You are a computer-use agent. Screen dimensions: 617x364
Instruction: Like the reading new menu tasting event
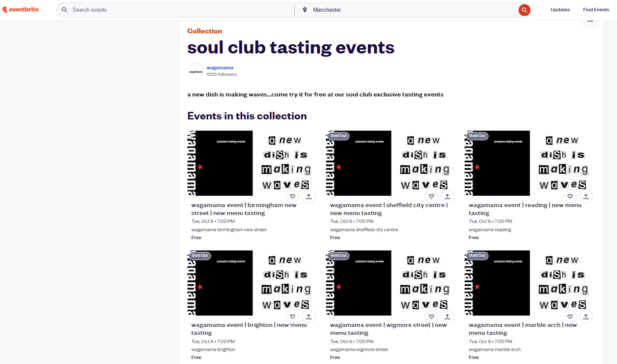570,196
